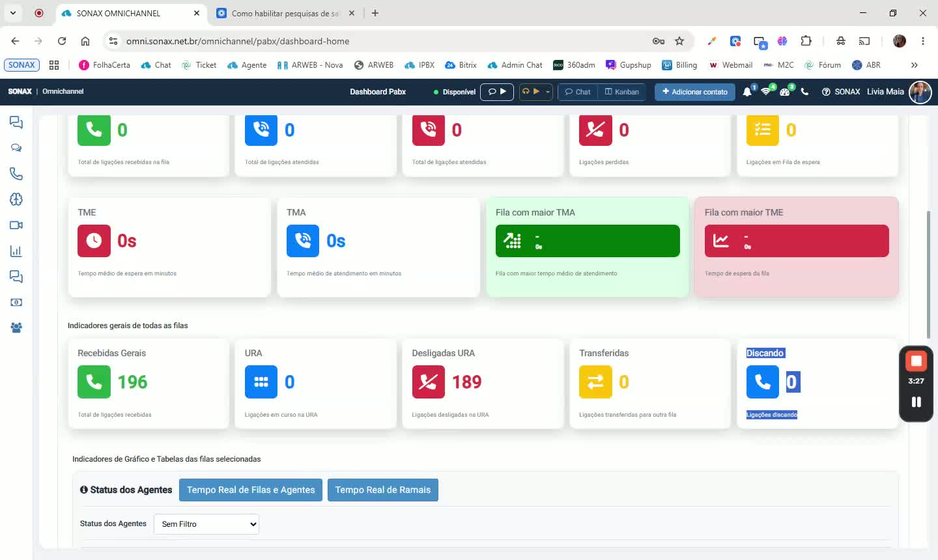Click the page vertical scrollbar
Screen dimensions: 938x560
[x=928, y=273]
